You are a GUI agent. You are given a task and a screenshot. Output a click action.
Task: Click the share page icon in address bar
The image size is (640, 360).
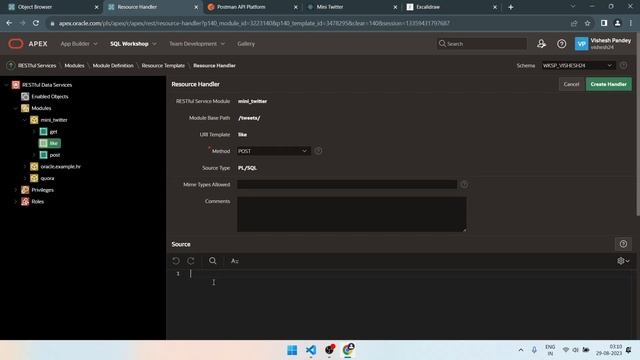click(574, 23)
